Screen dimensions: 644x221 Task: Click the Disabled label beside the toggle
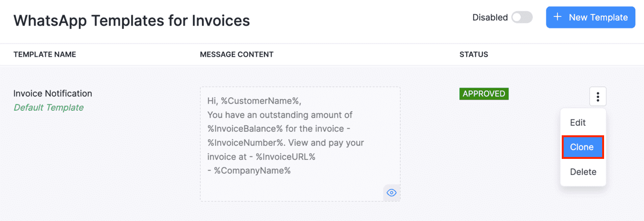[x=490, y=17]
